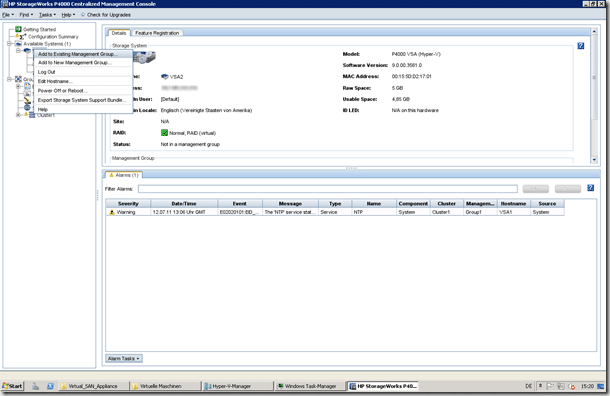Collapse the management group tree node
The image size is (610, 396).
(9, 79)
